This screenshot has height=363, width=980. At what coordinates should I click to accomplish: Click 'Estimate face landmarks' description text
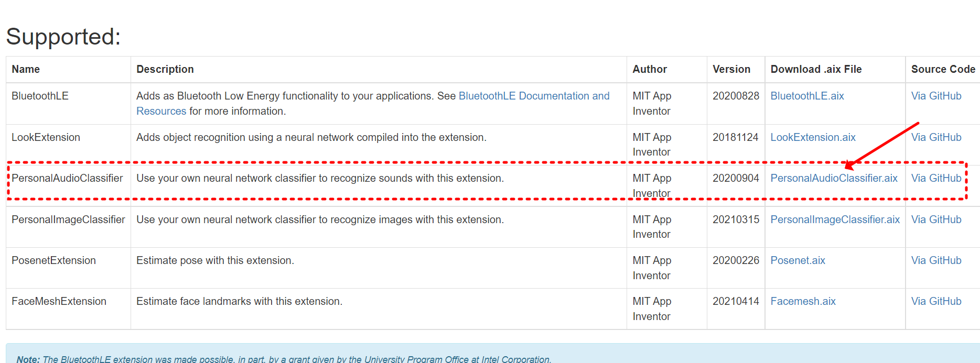(239, 301)
